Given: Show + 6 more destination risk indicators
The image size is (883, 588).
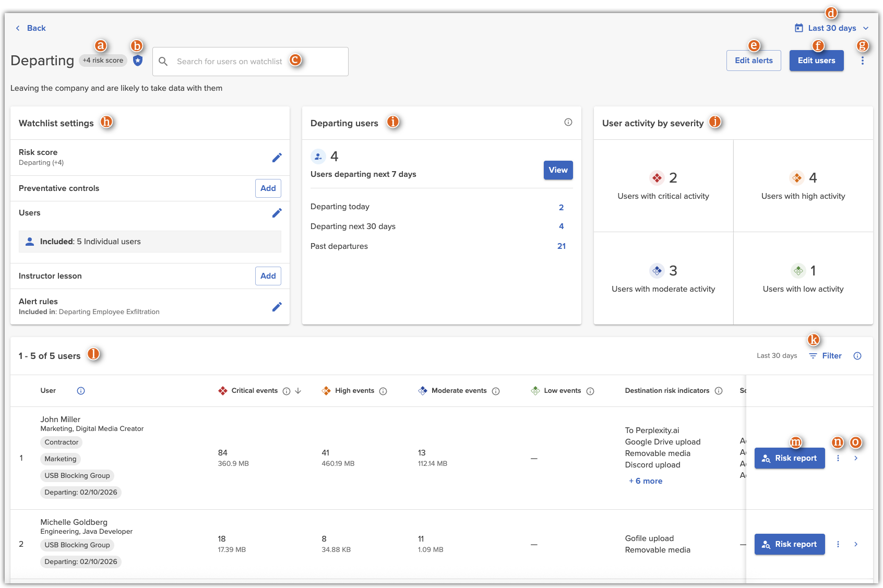Looking at the screenshot, I should click(x=646, y=481).
